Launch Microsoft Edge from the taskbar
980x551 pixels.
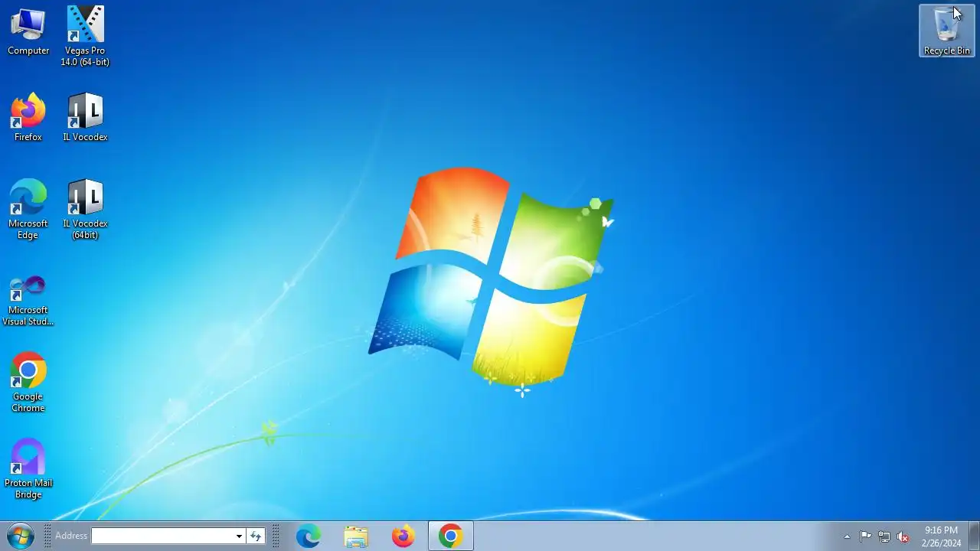point(309,536)
